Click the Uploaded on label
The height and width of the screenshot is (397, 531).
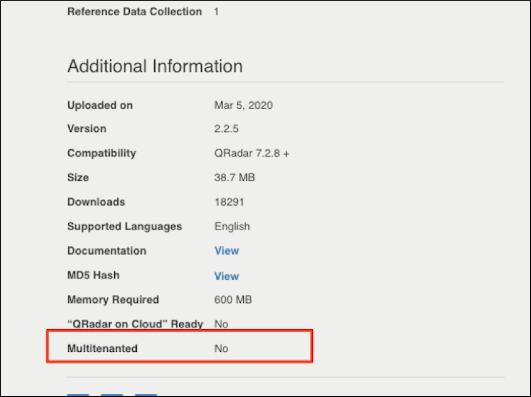click(100, 105)
